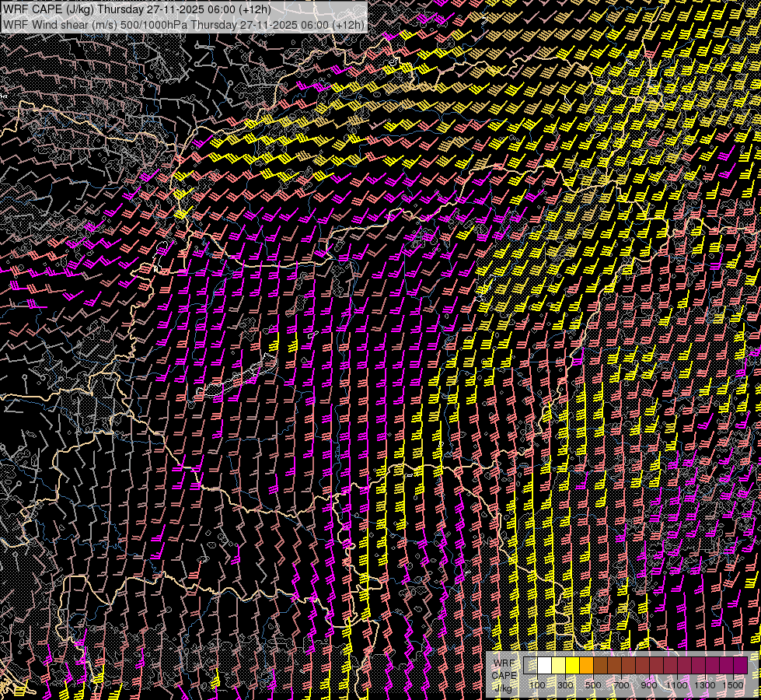761x700 pixels.
Task: Click the CAPE word in the legend box
Action: pos(504,675)
